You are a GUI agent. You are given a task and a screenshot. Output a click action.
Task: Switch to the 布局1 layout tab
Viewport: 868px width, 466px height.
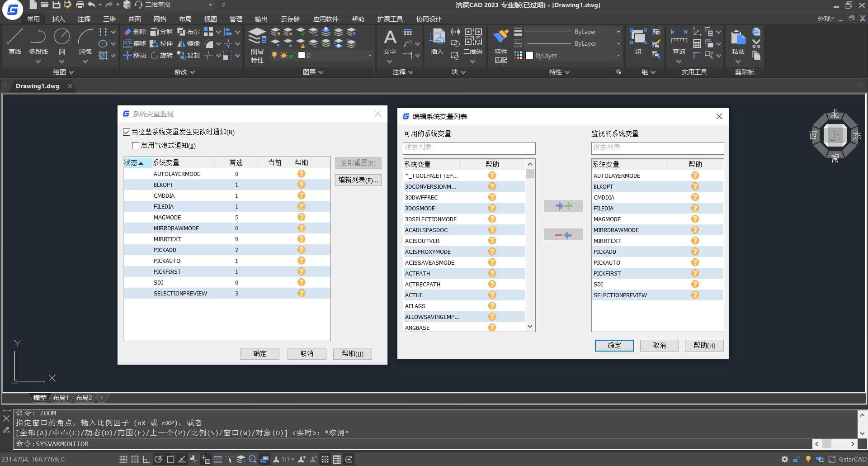coord(61,398)
